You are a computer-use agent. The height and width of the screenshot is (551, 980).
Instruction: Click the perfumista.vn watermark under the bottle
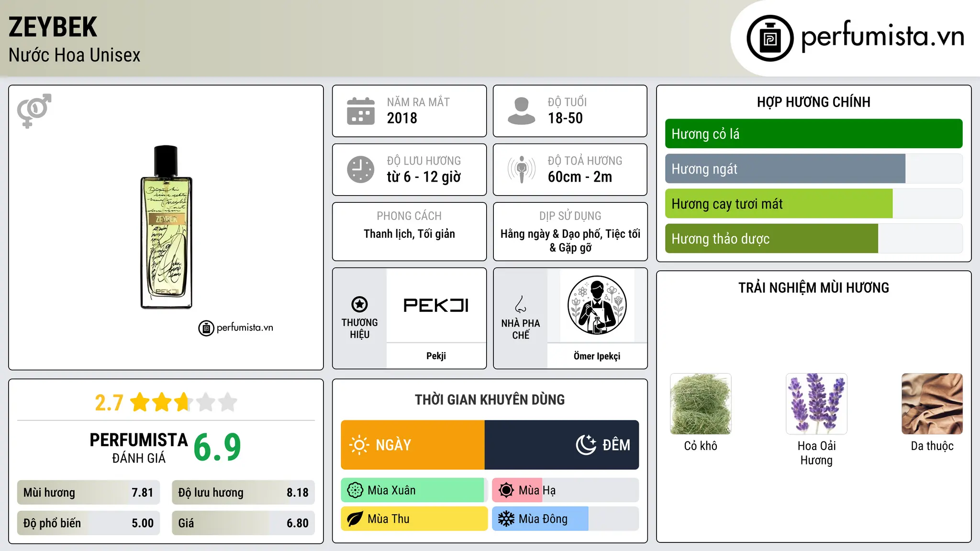(236, 328)
